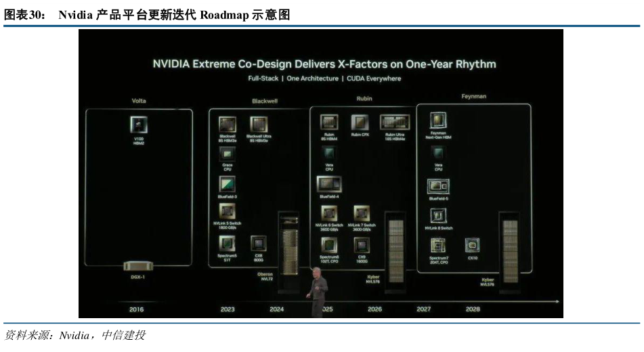
Task: Select Kyber NVL576 label below Rubin box
Action: click(373, 280)
